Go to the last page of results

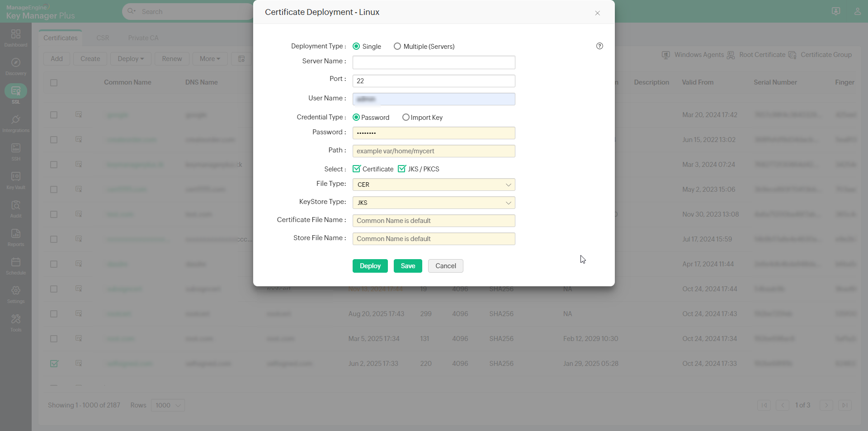845,405
